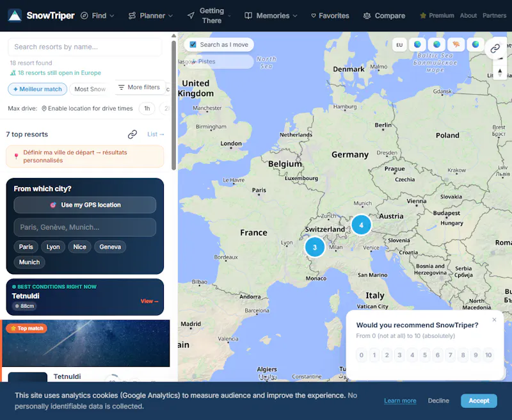Click the left panel vertical scrollbar
The width and height of the screenshot is (512, 420).
coord(173,105)
